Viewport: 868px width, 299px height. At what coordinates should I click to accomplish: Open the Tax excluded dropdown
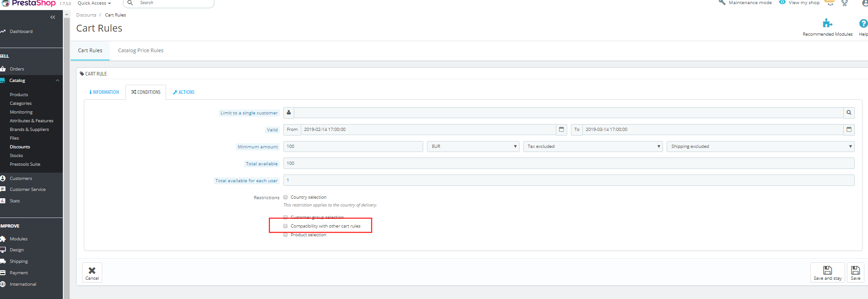593,147
